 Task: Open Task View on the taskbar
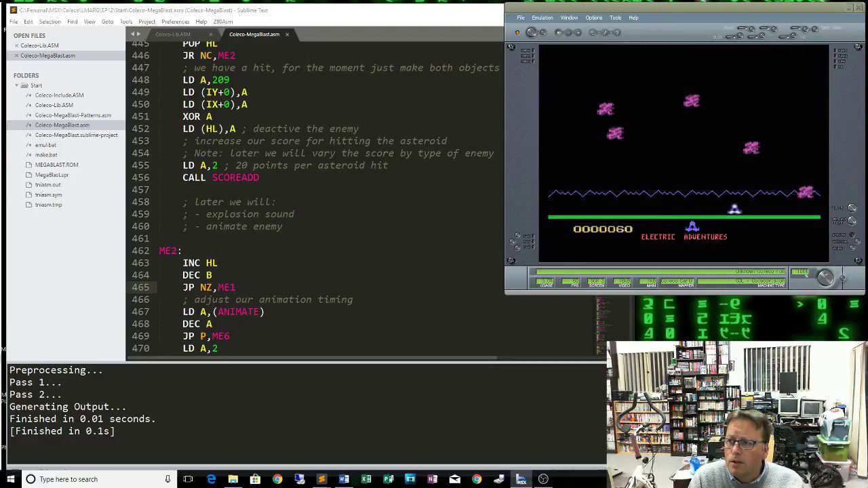point(188,479)
